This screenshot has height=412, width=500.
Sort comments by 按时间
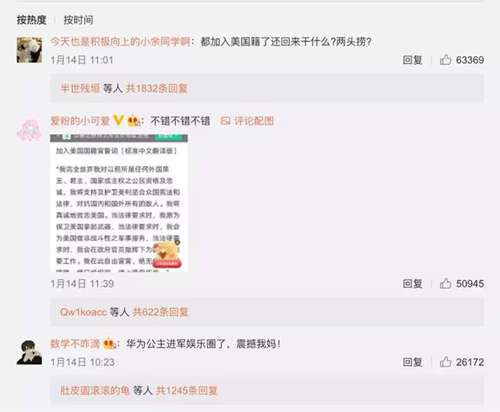pos(78,20)
